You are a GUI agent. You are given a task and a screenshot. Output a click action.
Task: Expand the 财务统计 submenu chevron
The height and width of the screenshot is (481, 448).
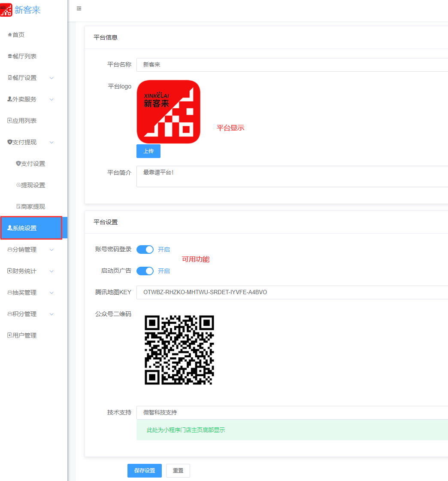tap(51, 271)
